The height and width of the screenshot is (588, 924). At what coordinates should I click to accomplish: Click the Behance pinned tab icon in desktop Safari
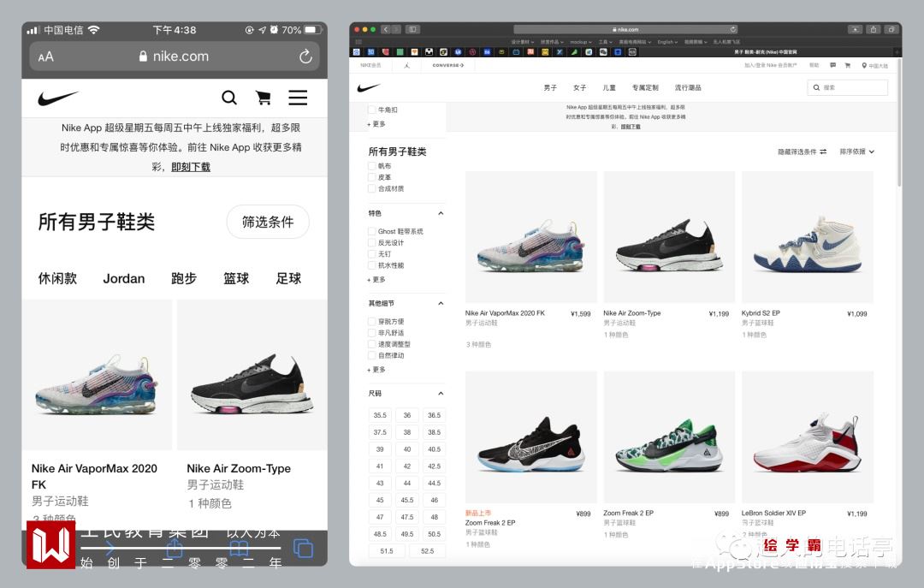(487, 52)
